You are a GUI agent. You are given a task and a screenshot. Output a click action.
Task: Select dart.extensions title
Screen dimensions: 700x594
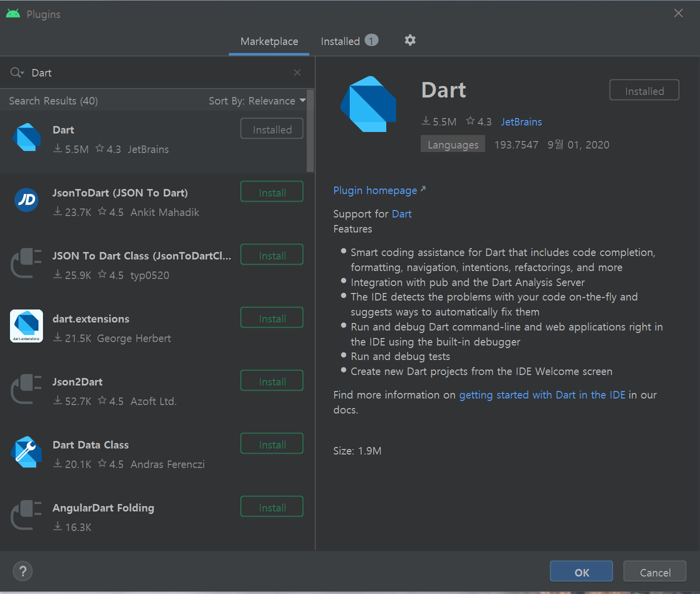(91, 319)
